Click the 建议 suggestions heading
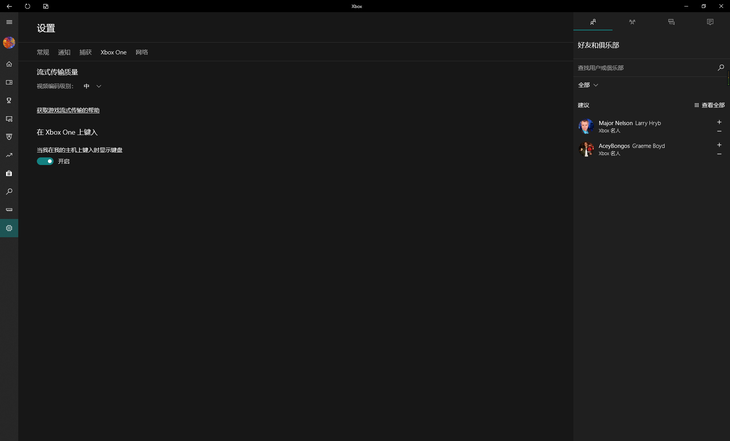Screen dimensions: 730x441 click(x=583, y=105)
